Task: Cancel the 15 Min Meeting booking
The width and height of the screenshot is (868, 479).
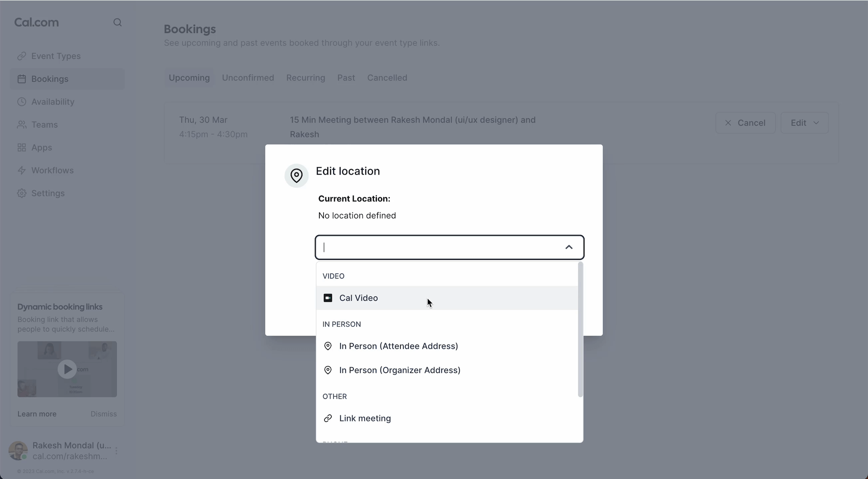Action: [x=745, y=123]
